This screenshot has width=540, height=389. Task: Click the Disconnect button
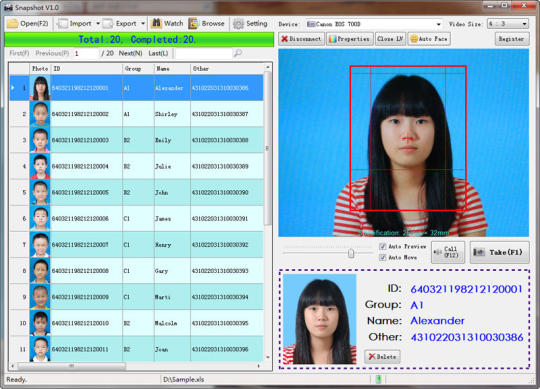[x=301, y=39]
